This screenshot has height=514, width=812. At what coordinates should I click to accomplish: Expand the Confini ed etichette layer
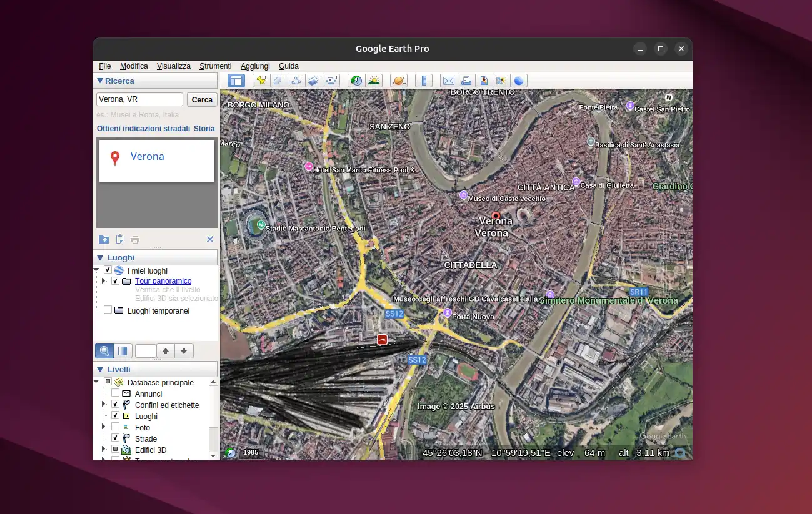(104, 405)
